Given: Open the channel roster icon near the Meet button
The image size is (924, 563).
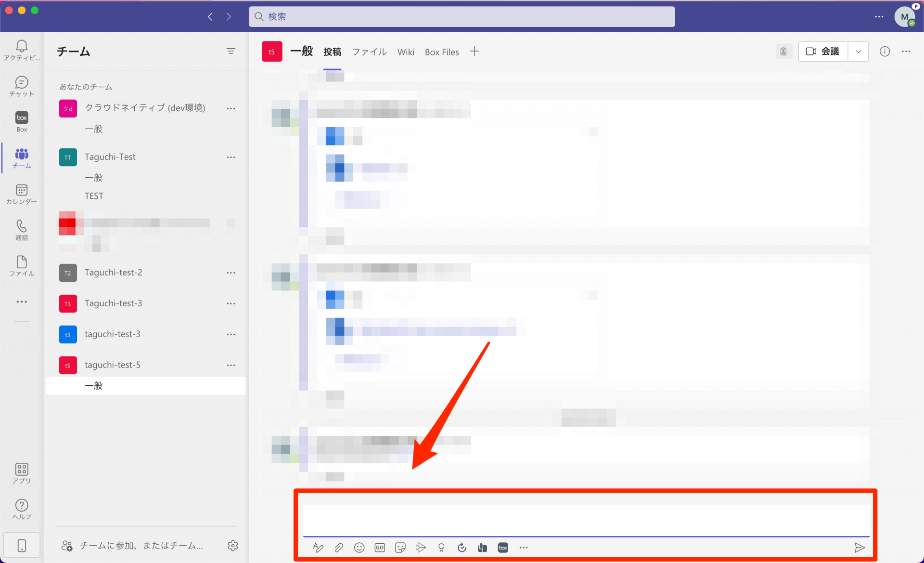Looking at the screenshot, I should [783, 51].
